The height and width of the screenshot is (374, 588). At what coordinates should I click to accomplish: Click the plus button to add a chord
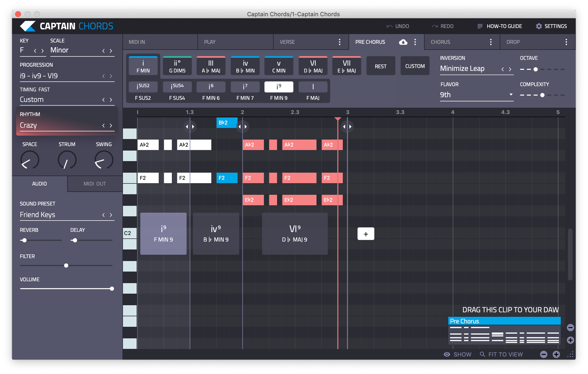(x=366, y=234)
